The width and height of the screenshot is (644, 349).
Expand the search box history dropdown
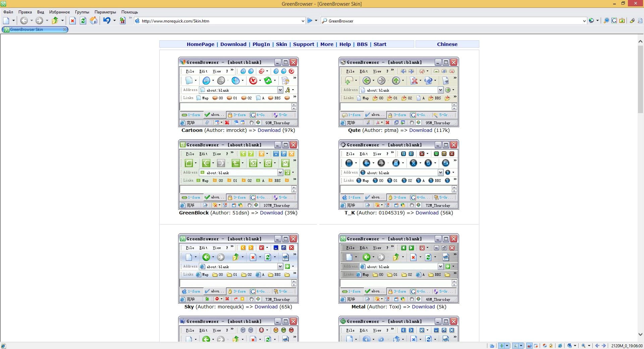pos(584,21)
